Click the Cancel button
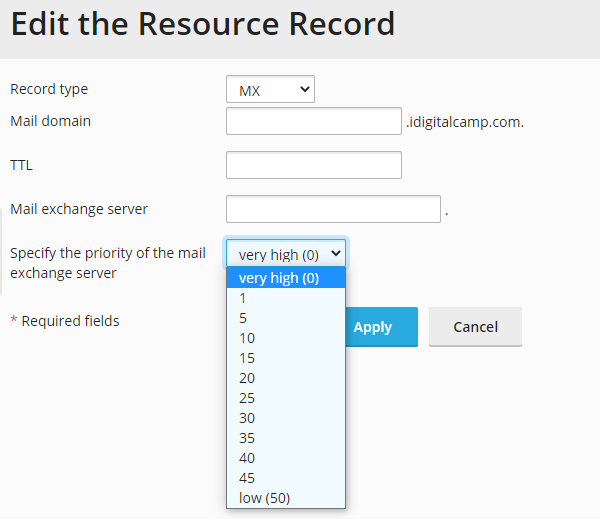The height and width of the screenshot is (522, 600). pyautogui.click(x=475, y=327)
